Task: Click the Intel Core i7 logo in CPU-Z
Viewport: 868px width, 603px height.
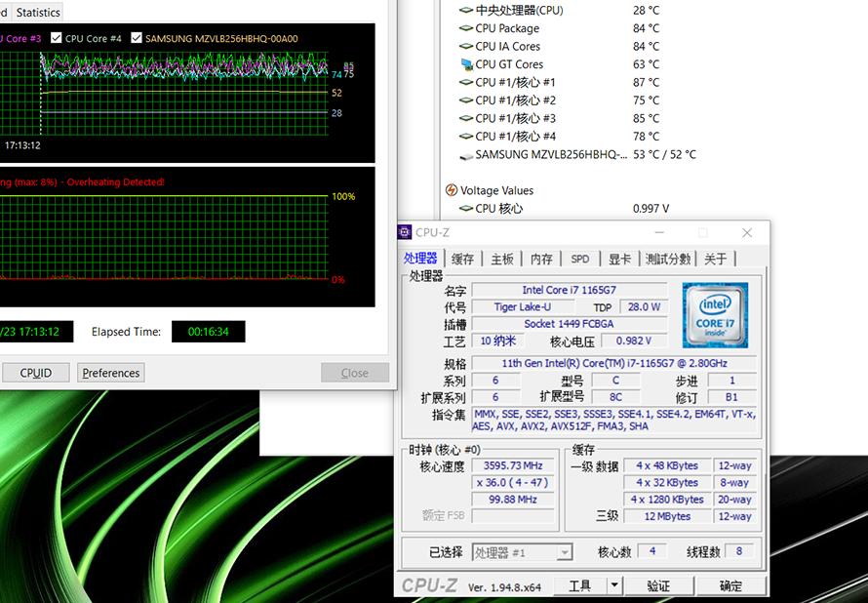Action: coord(715,314)
